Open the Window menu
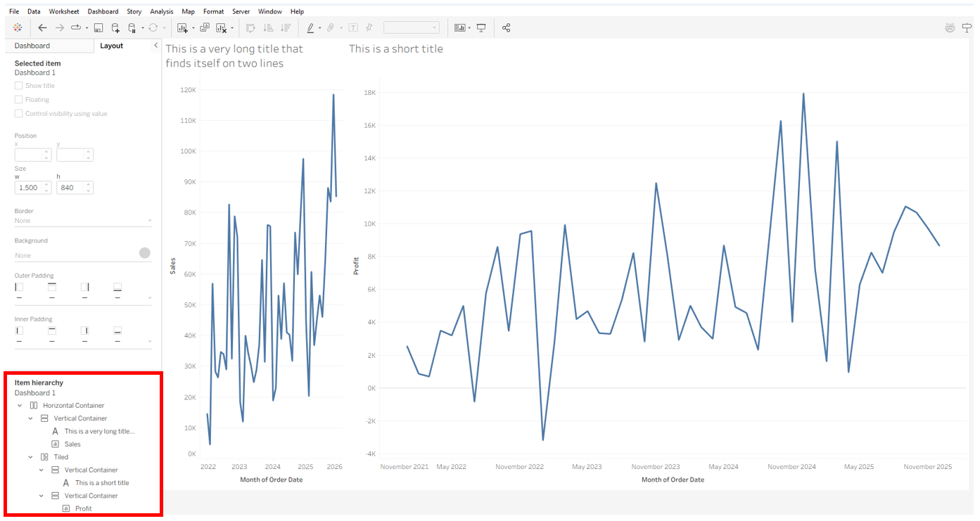 click(269, 12)
